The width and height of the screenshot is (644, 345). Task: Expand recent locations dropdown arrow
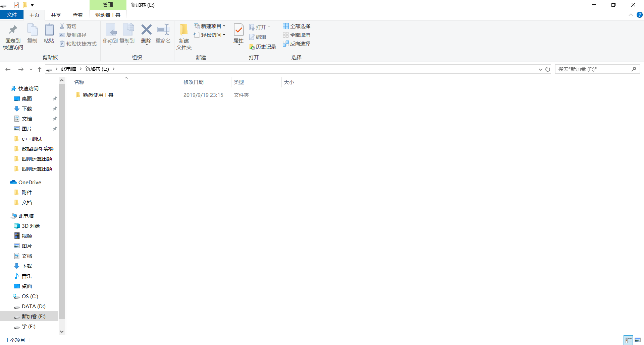point(31,69)
